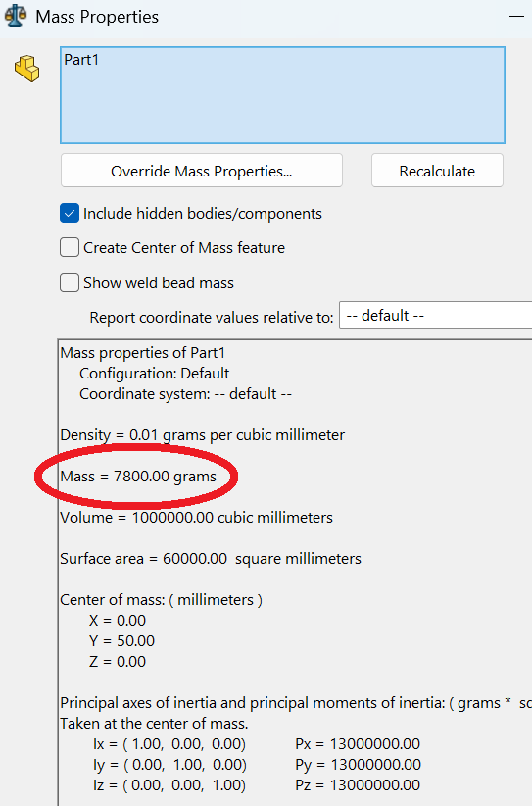The height and width of the screenshot is (806, 532).
Task: Click the Volume = 1000000.00 line
Action: (x=196, y=517)
